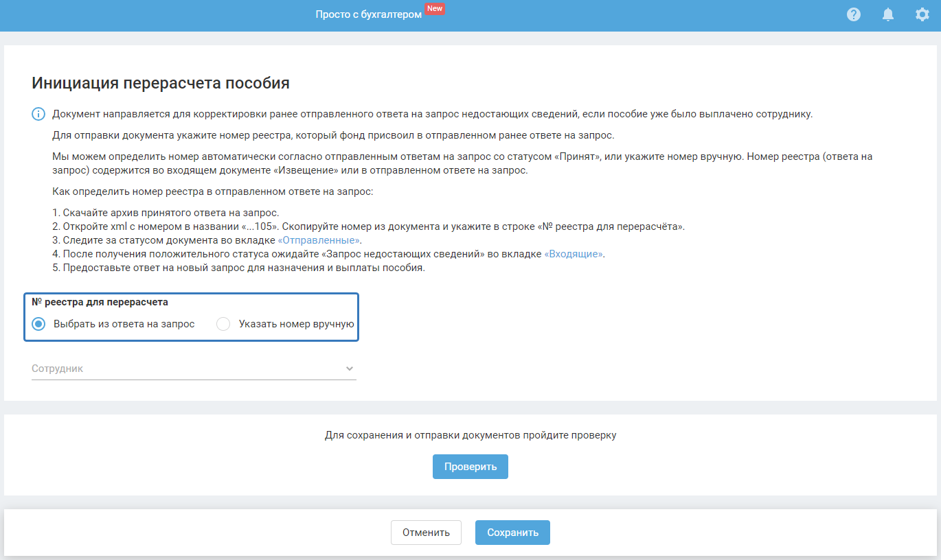Image resolution: width=941 pixels, height=560 pixels.
Task: Click step '5. Предоставьте ответ на новый запрос'
Action: (239, 268)
